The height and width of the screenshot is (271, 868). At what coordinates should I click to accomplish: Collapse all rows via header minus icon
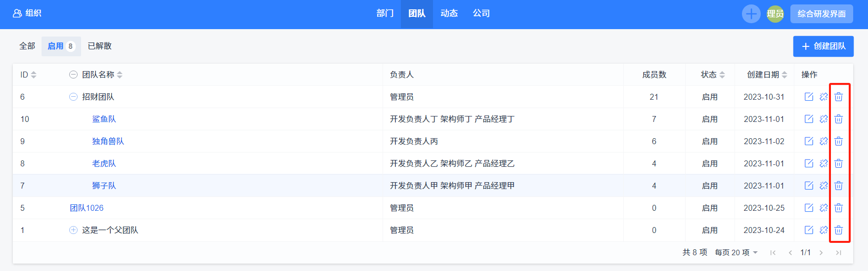[73, 75]
